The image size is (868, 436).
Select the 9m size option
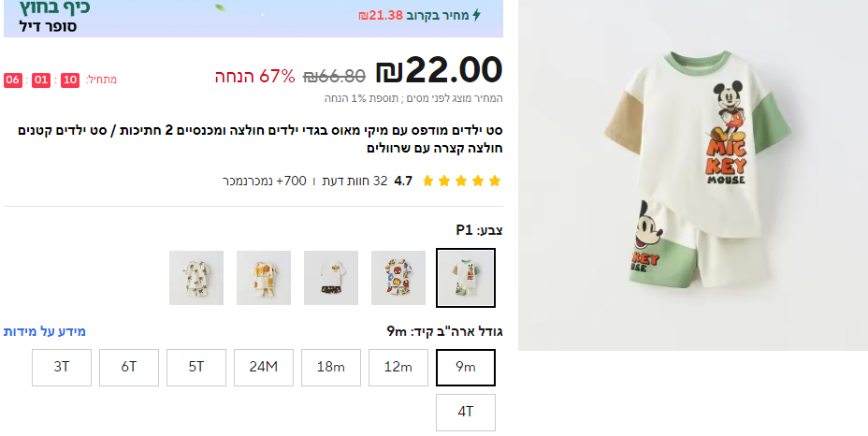tap(466, 368)
